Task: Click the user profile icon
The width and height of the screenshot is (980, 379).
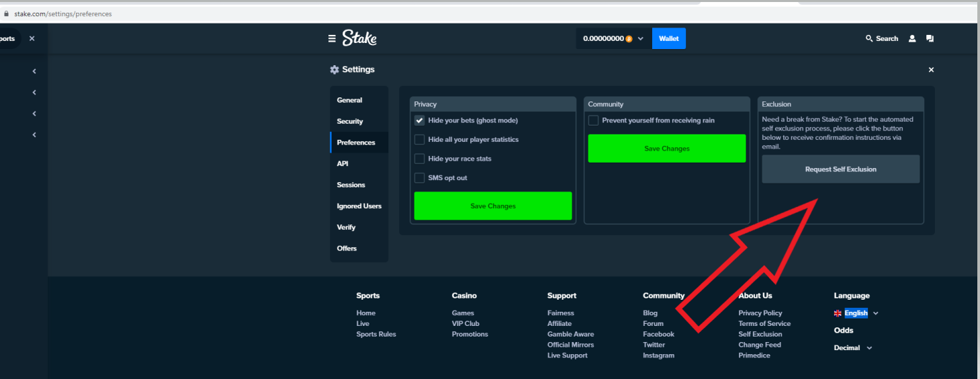Action: click(912, 39)
